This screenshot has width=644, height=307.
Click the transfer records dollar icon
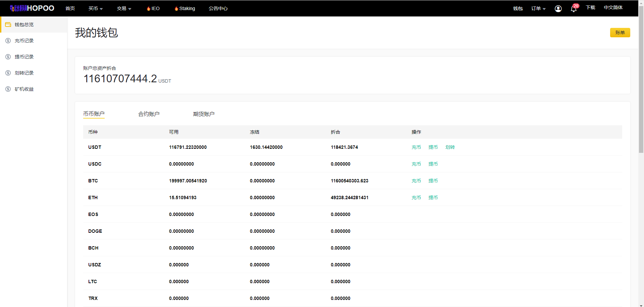pos(8,73)
